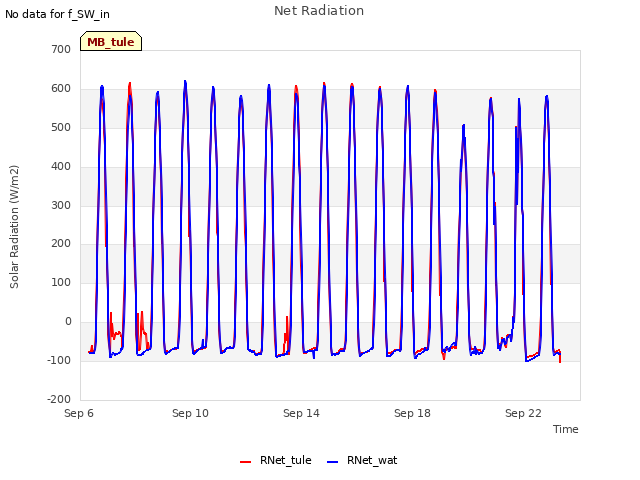Toggle the RNet_wat legend entry
The image size is (640, 480).
click(362, 460)
